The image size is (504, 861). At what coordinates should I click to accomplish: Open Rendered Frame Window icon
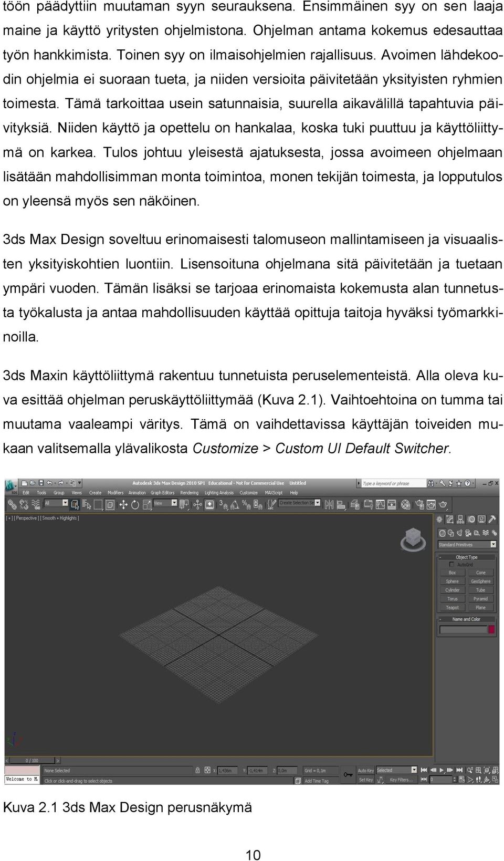pyautogui.click(x=432, y=504)
